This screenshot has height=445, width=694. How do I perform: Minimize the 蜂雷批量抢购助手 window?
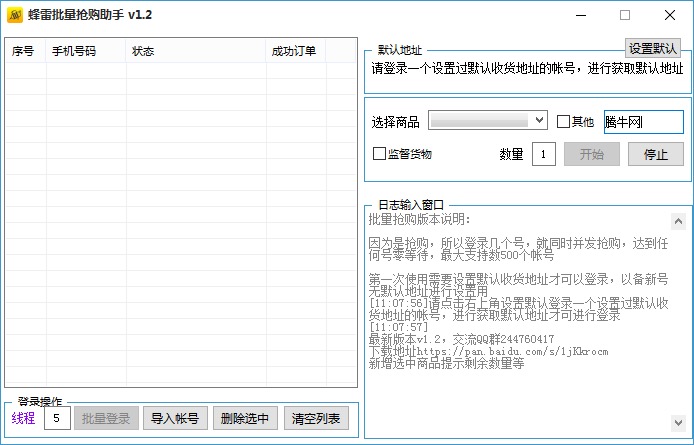tap(581, 15)
